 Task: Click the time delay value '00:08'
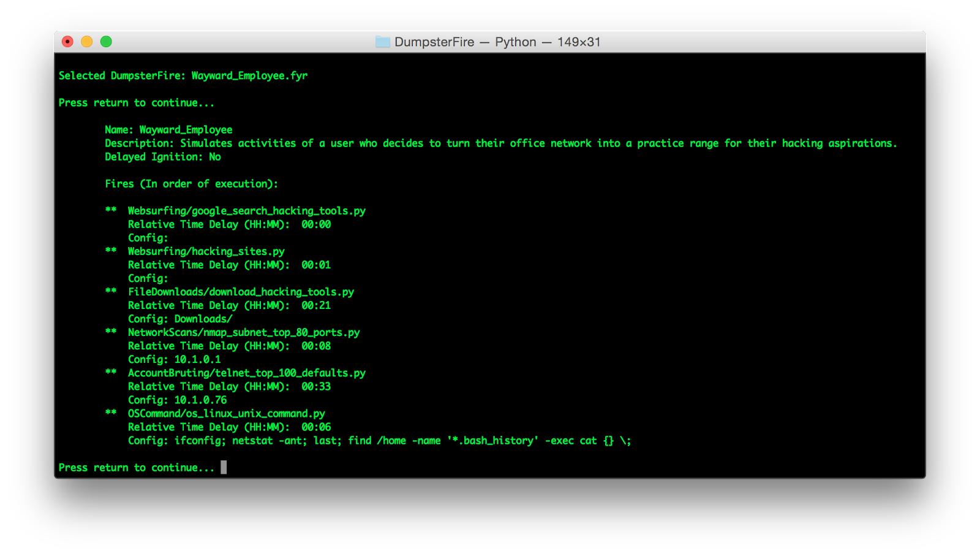pyautogui.click(x=316, y=346)
